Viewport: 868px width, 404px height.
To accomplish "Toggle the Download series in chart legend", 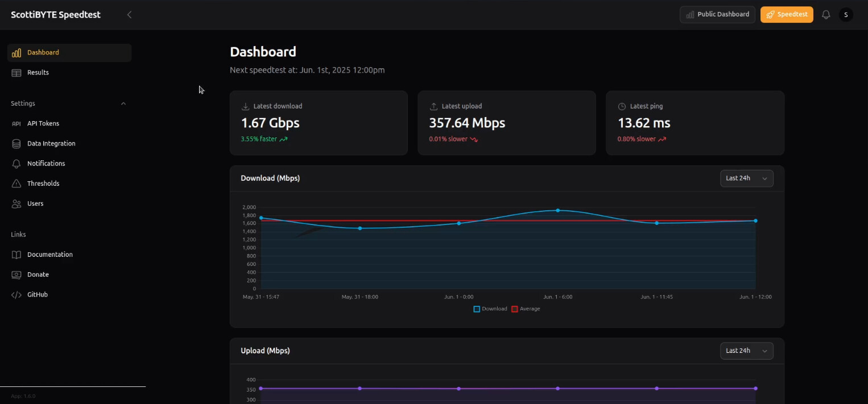I will tap(490, 309).
